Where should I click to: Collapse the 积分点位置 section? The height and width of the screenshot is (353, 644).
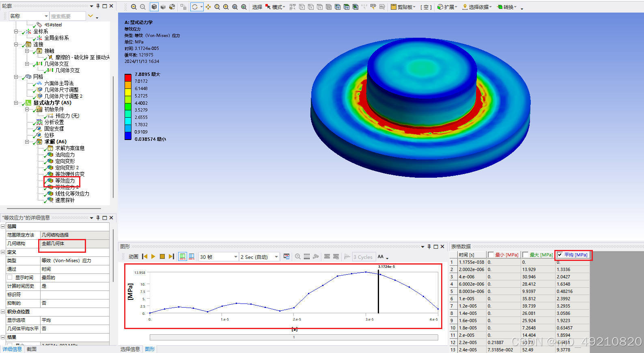coord(3,312)
